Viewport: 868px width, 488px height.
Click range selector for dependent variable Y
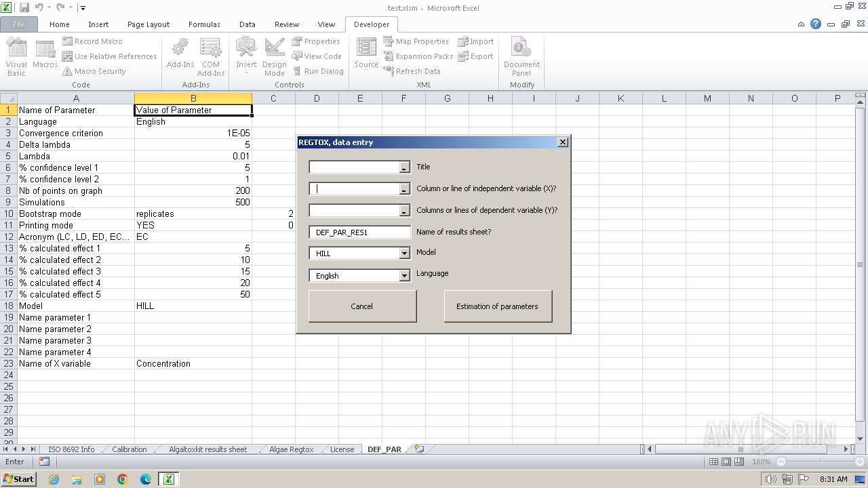click(x=404, y=211)
